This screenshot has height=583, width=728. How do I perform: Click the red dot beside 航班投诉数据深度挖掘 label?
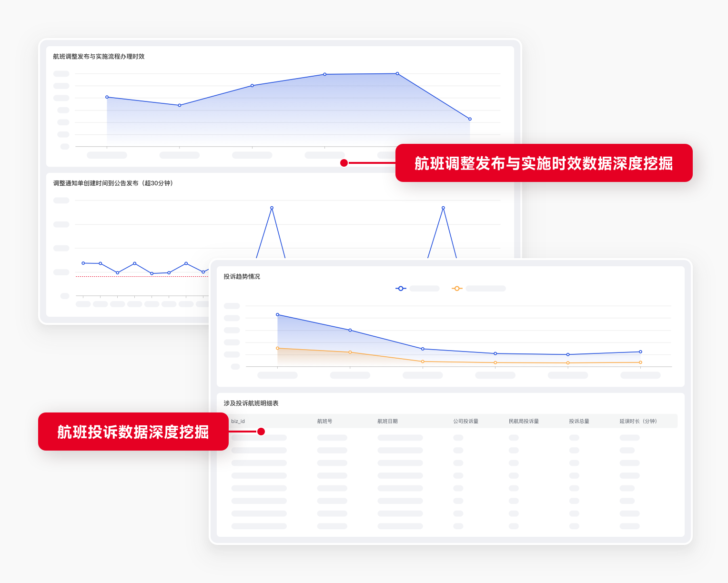(x=261, y=432)
